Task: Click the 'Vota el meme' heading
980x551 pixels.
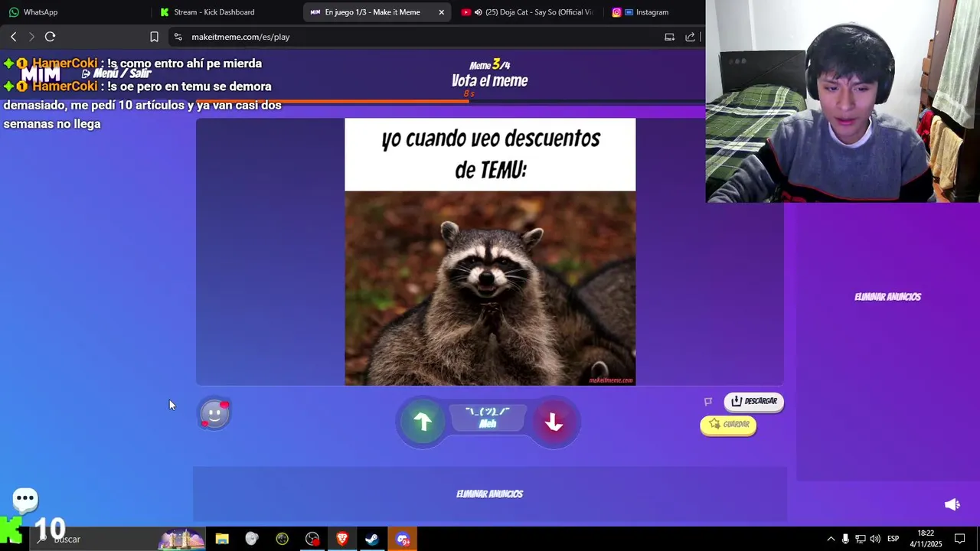Action: click(x=490, y=81)
